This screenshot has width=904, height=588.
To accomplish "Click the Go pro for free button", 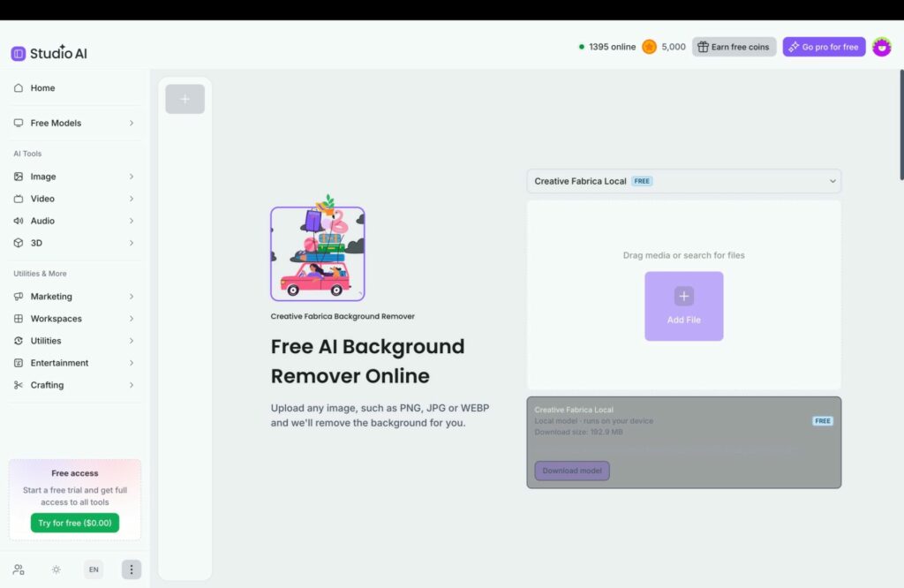I will pyautogui.click(x=824, y=47).
